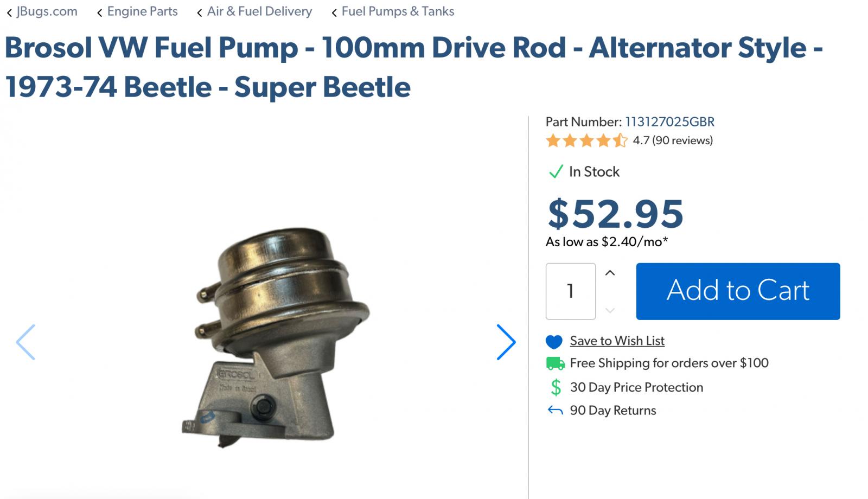Increase quantity with the up arrow

coord(610,273)
